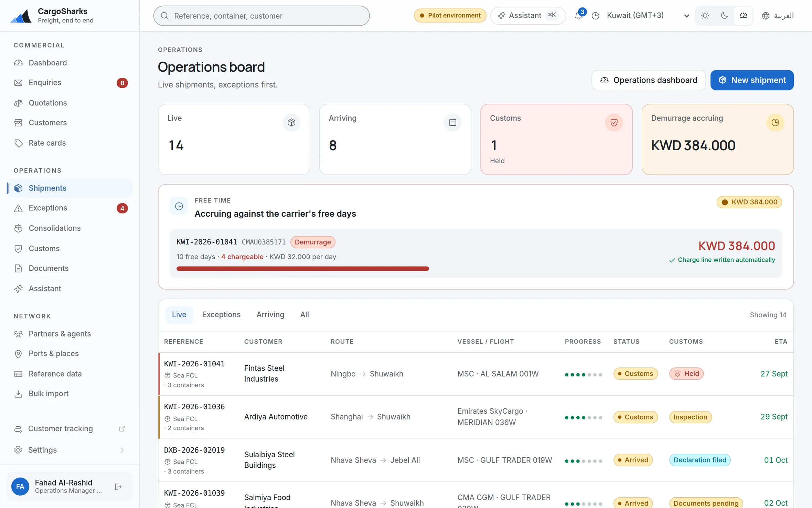Open the Customers section

70,123
